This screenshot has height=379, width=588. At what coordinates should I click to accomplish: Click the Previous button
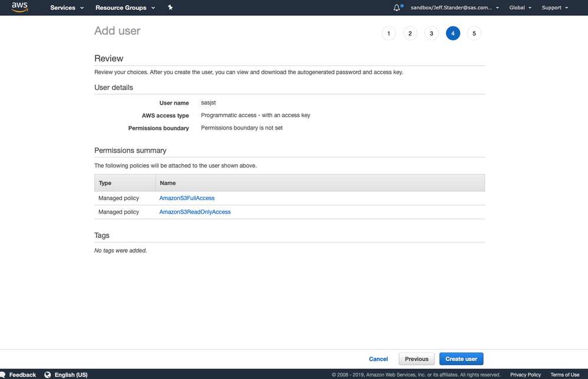coord(417,359)
